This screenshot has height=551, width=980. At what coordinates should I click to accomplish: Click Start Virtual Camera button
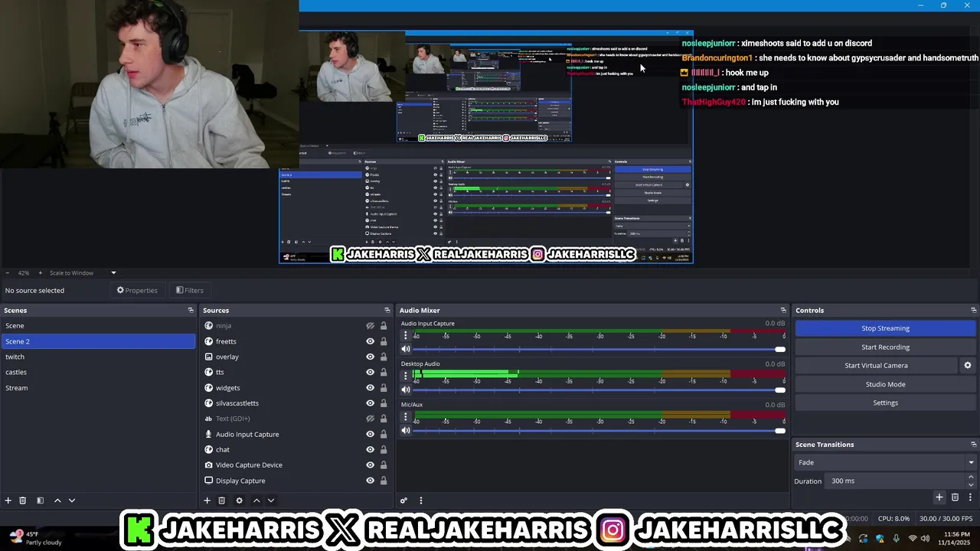[x=876, y=366]
